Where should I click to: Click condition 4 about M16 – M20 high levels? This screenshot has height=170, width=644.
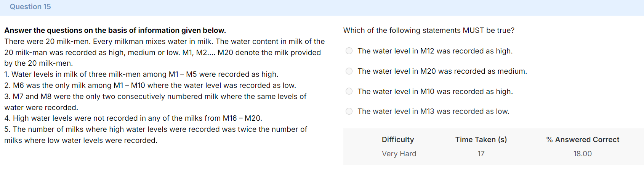click(133, 118)
